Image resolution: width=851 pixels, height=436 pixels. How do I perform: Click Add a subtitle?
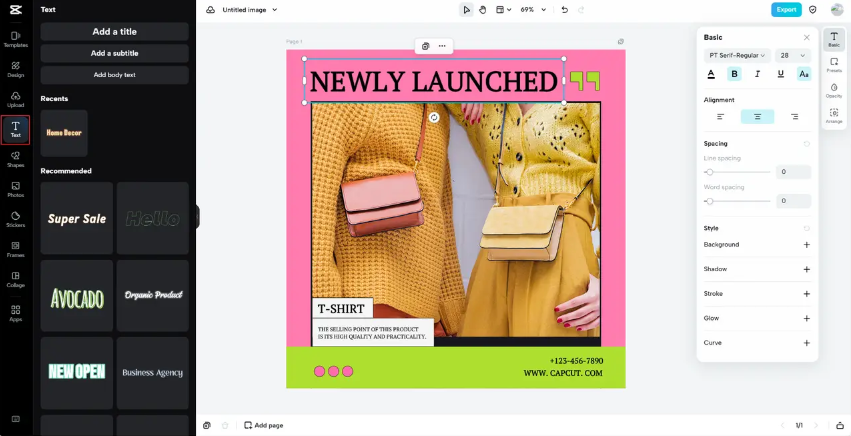[x=115, y=53]
